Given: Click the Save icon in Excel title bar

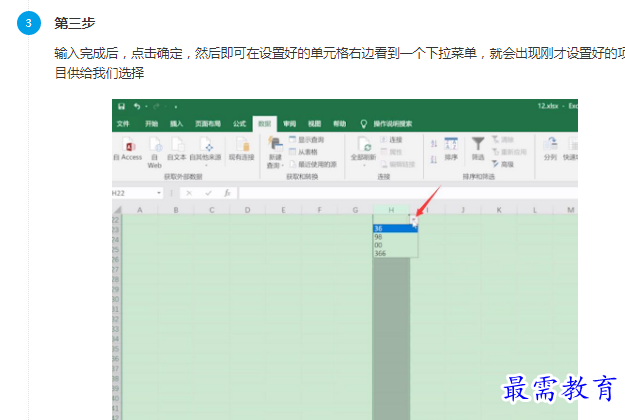Looking at the screenshot, I should coord(122,106).
